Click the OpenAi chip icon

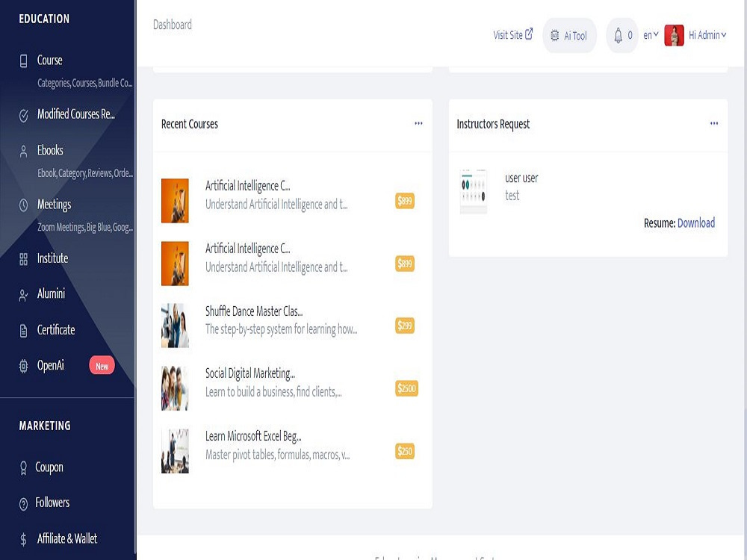click(23, 366)
